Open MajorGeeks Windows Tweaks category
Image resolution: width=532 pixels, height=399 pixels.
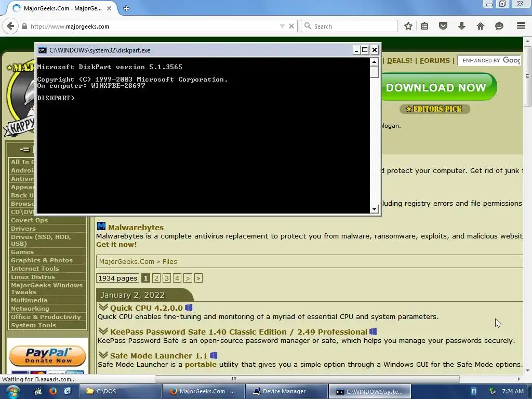tap(47, 288)
